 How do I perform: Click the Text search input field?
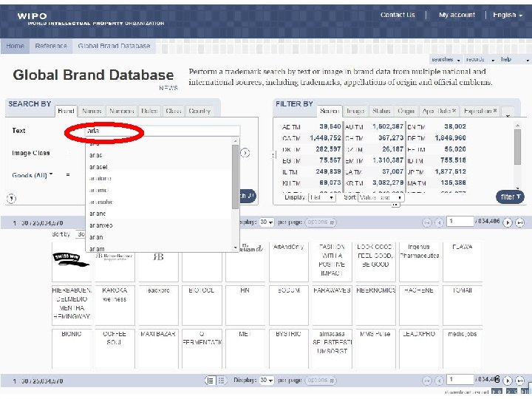point(163,131)
